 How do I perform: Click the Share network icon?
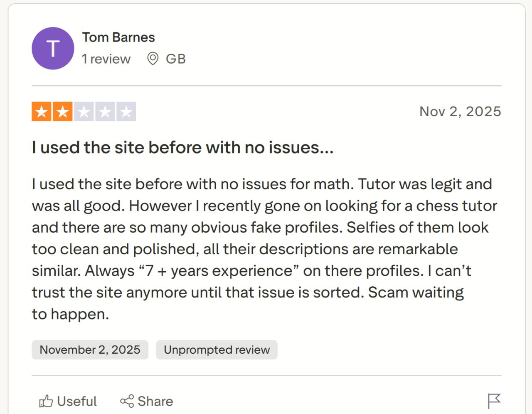point(127,401)
